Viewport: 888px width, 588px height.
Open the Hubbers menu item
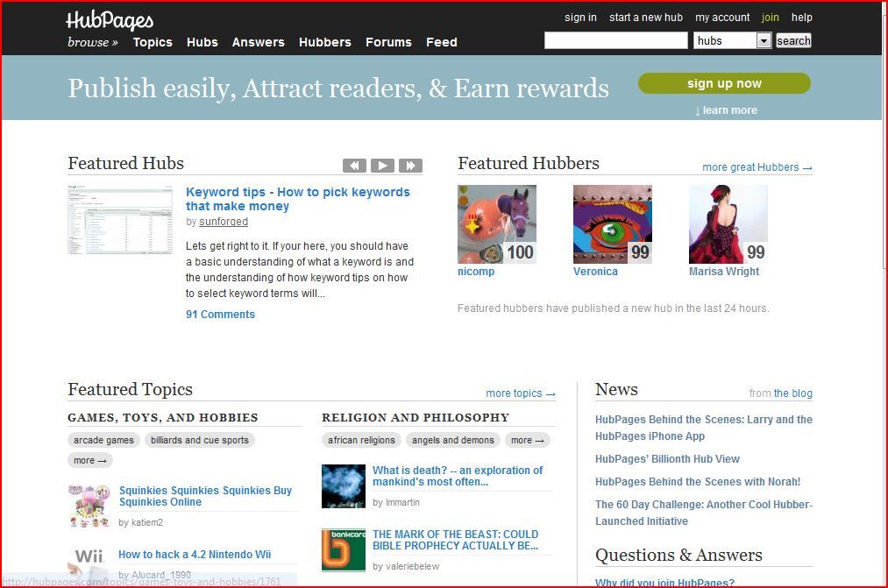click(x=325, y=42)
